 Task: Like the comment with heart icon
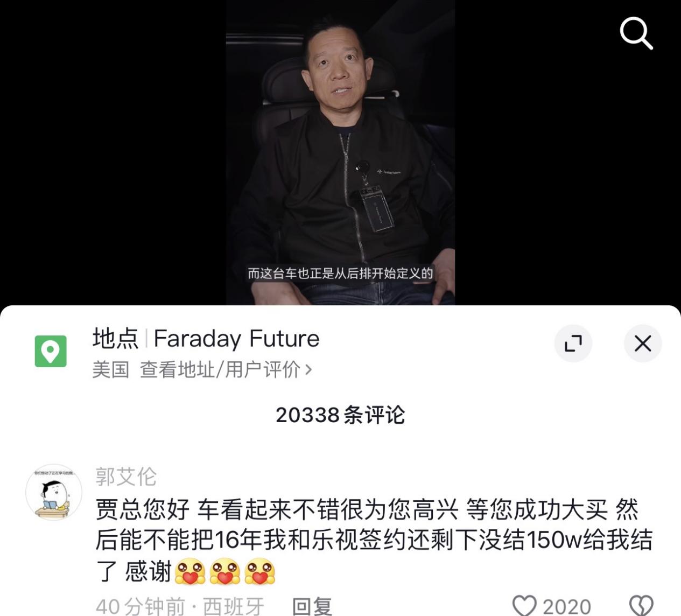(x=524, y=606)
